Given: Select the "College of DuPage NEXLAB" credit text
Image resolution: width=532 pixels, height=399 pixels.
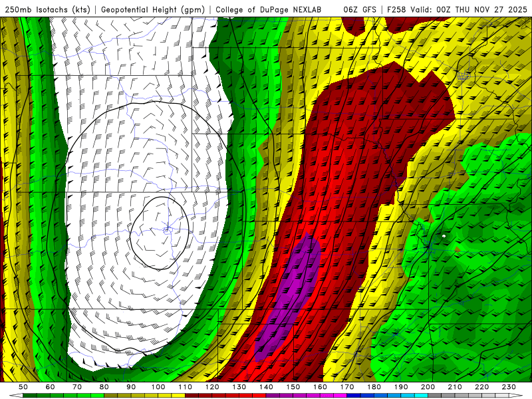Looking at the screenshot, I should (x=269, y=9).
